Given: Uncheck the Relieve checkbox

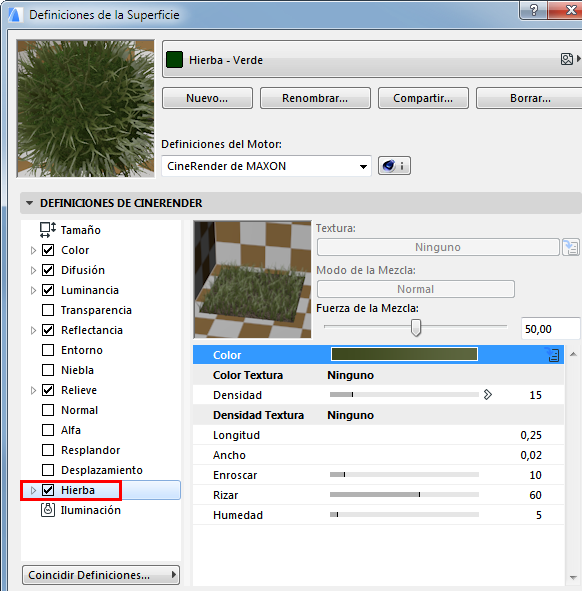Looking at the screenshot, I should coord(48,390).
